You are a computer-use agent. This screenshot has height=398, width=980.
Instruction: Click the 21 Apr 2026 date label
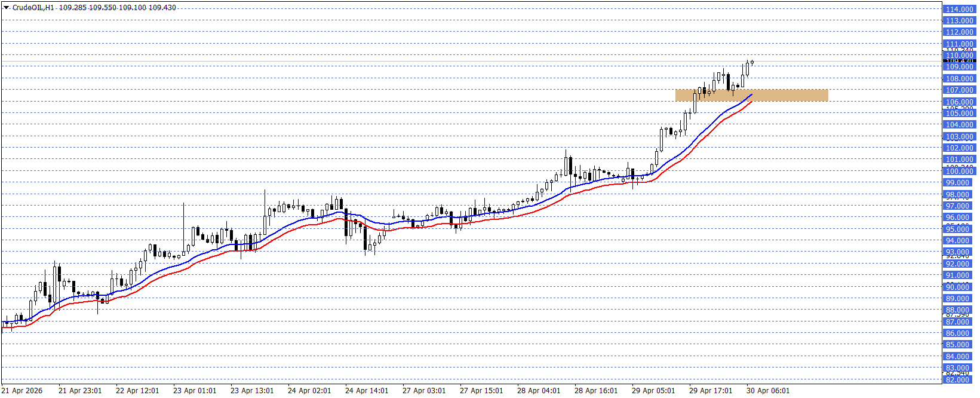pos(22,391)
